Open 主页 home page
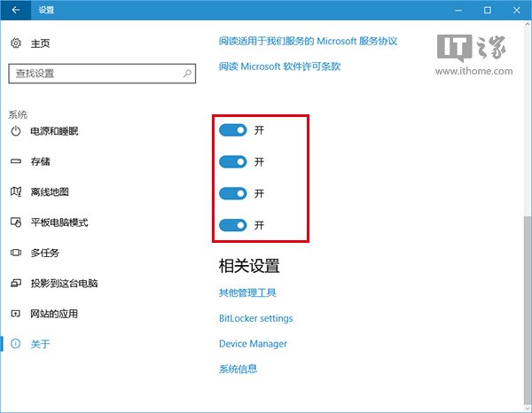Viewport: 532px width, 413px height. [41, 43]
